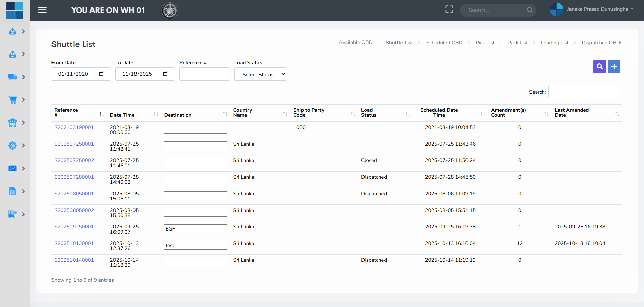This screenshot has width=644, height=307.
Task: Toggle fullscreen mode icon
Action: click(449, 9)
